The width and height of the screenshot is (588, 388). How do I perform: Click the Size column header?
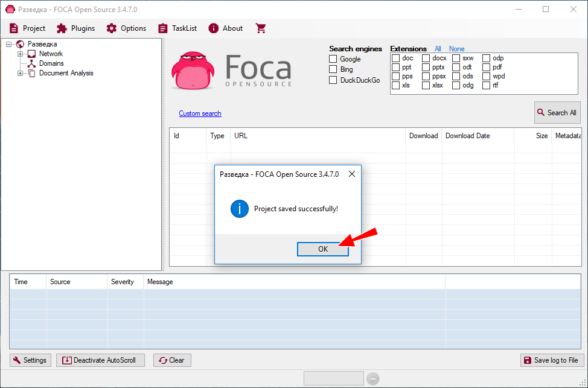533,136
